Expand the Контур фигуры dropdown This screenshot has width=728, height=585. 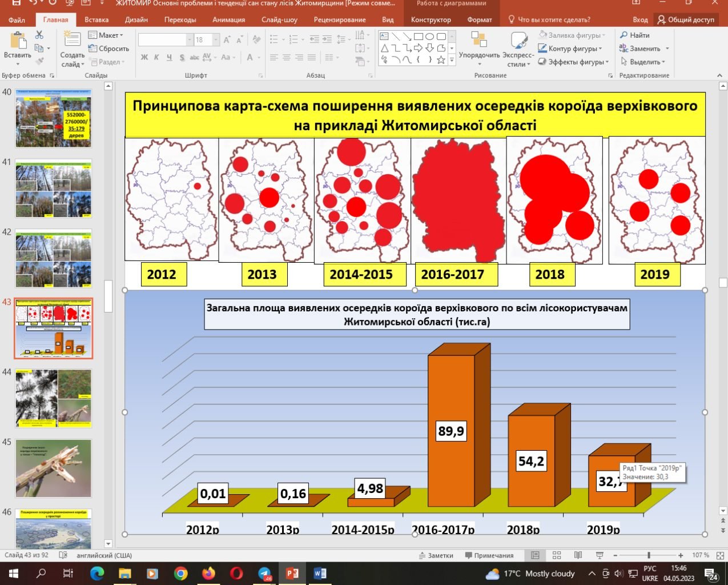click(601, 49)
